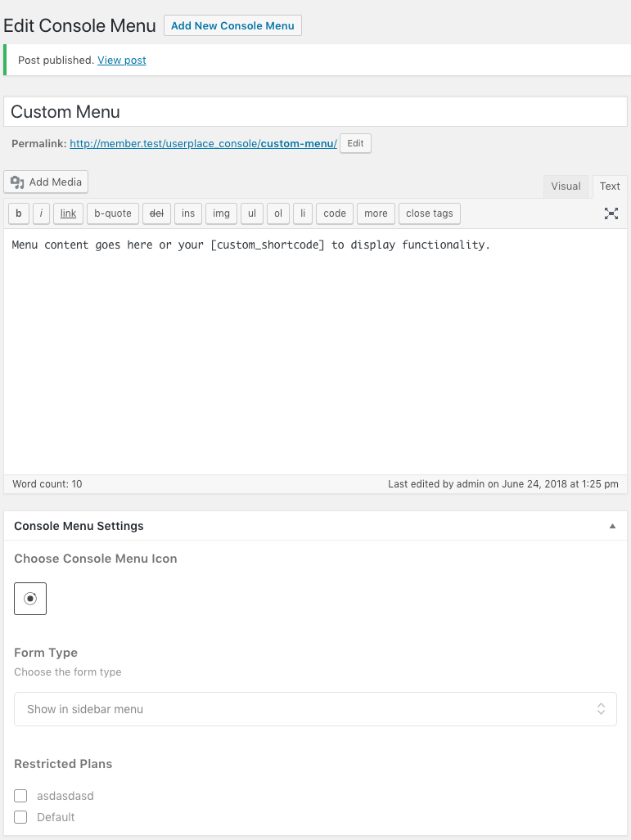Click the Add Media button

[x=46, y=182]
